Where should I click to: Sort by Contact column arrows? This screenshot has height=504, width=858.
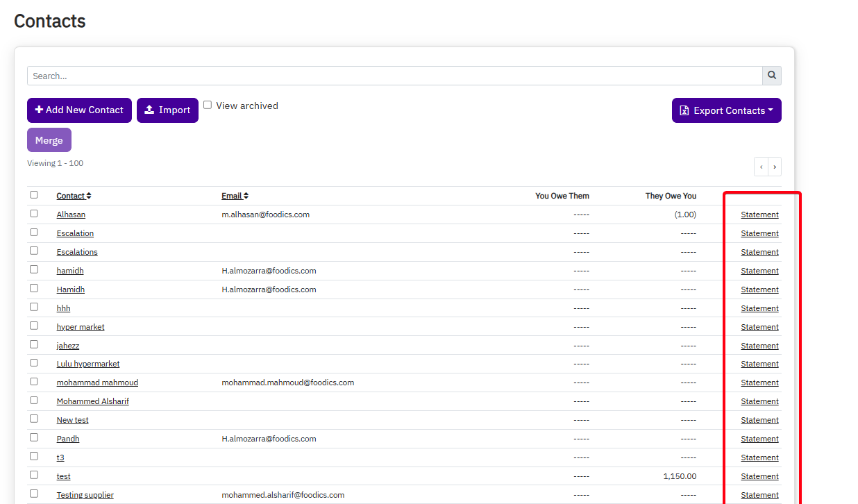coord(89,196)
